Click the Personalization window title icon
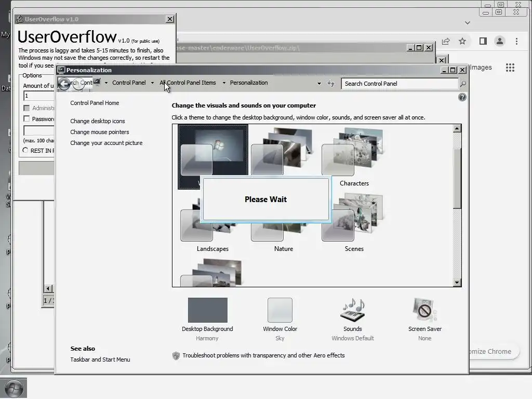Image resolution: width=532 pixels, height=399 pixels. (x=61, y=70)
